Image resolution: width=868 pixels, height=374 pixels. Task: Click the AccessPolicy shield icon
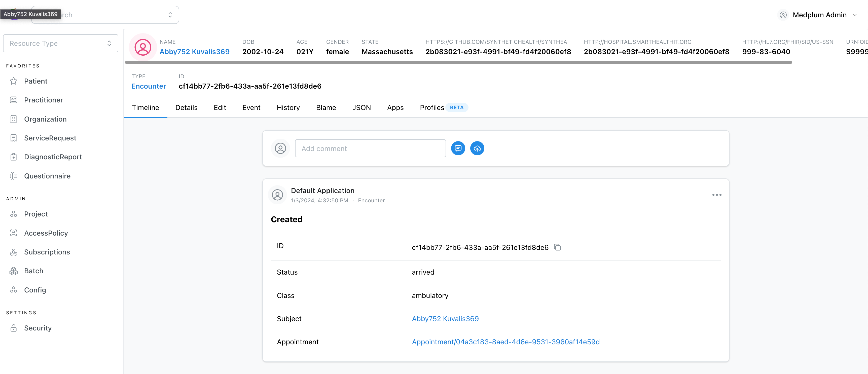tap(14, 233)
